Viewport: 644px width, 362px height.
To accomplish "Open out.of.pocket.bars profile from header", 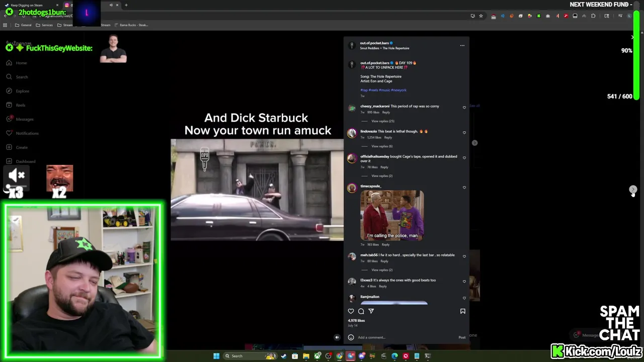I will pos(374,43).
